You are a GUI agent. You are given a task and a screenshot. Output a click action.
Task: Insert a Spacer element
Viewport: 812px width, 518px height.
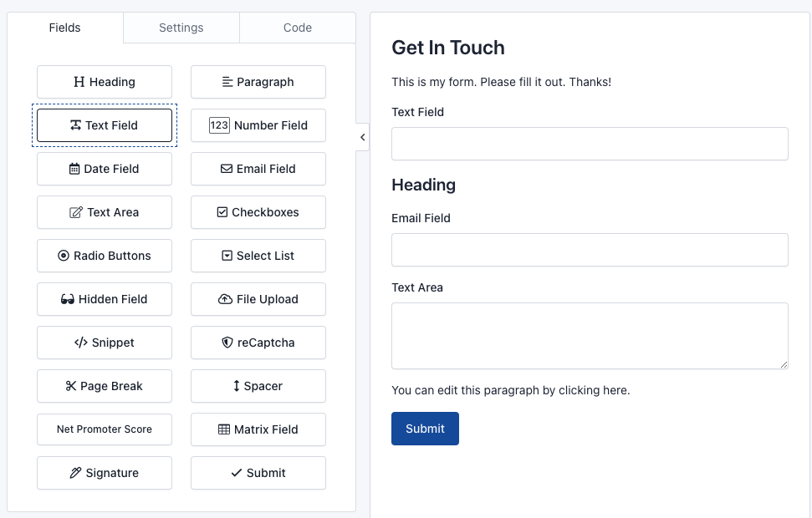258,386
